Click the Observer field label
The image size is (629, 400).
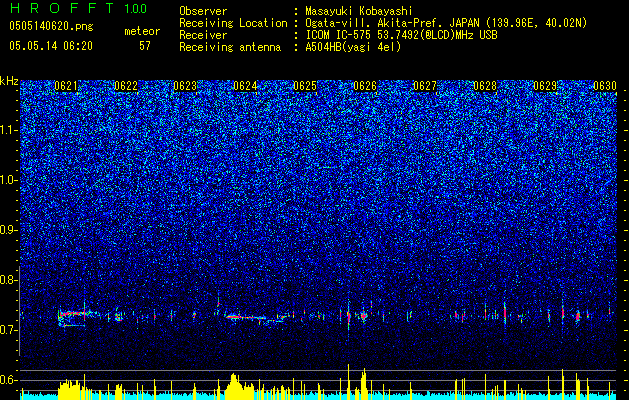pos(203,11)
